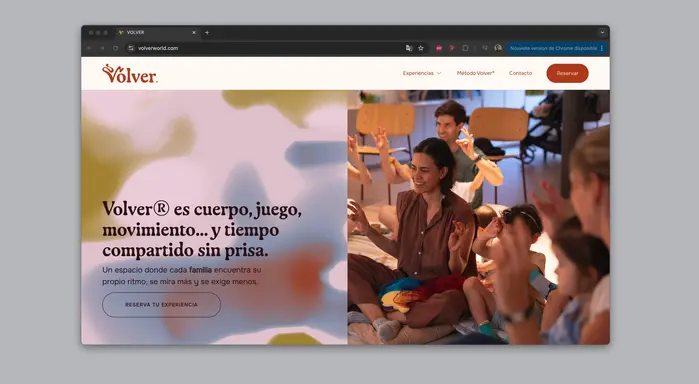This screenshot has height=384, width=699.
Task: Go back to previous page
Action: point(89,48)
